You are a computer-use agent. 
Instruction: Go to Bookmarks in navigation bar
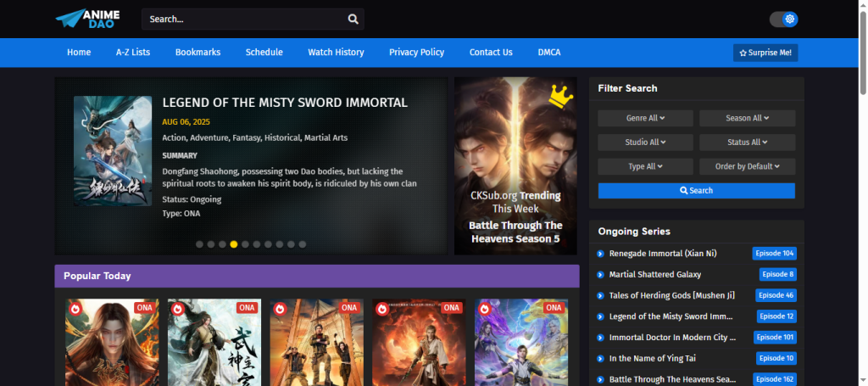(198, 52)
